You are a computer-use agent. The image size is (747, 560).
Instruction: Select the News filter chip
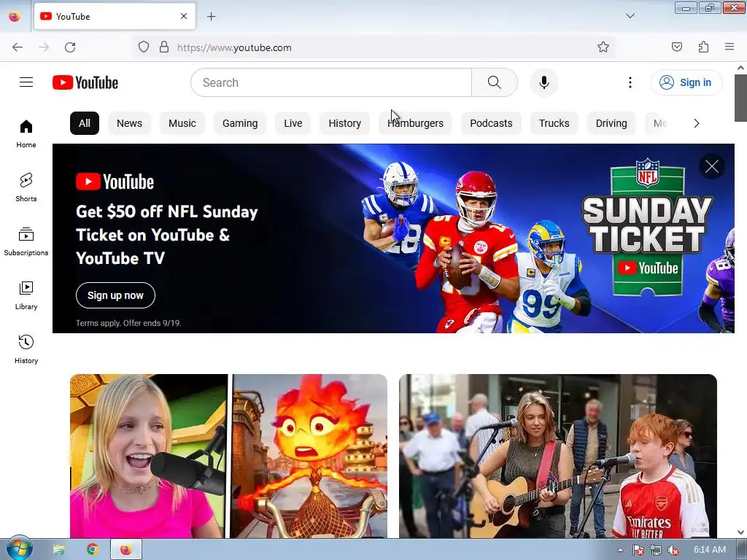tap(130, 123)
